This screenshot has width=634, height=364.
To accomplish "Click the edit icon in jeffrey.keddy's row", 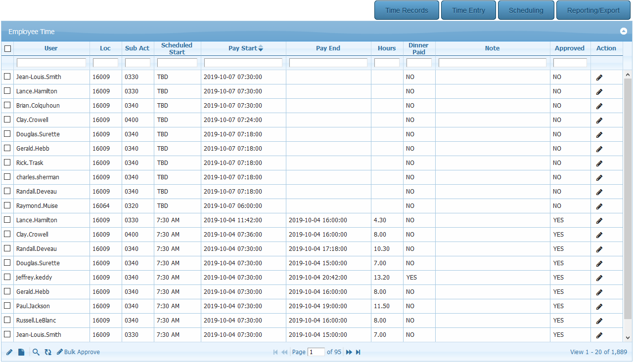I will (599, 278).
